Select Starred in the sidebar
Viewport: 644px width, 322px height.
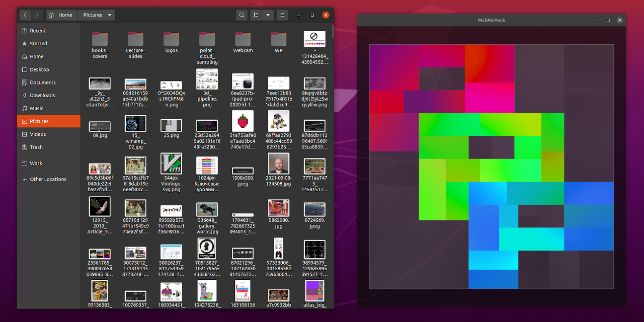coord(49,44)
